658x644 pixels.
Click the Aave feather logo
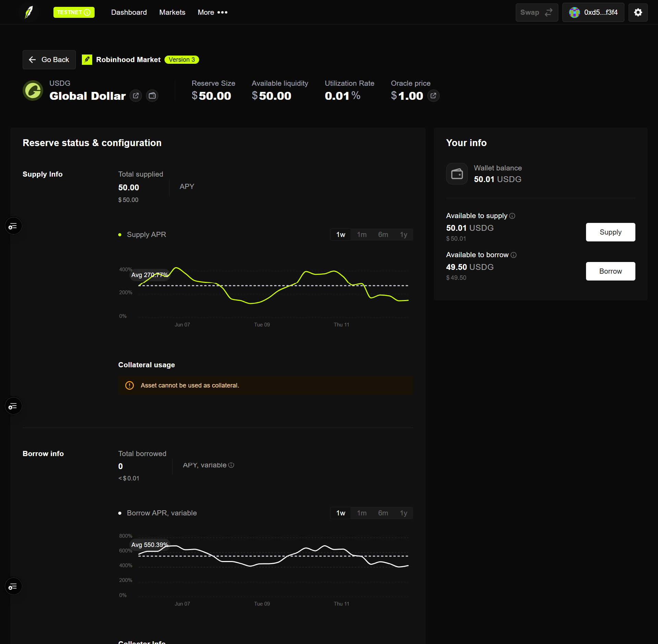click(29, 12)
